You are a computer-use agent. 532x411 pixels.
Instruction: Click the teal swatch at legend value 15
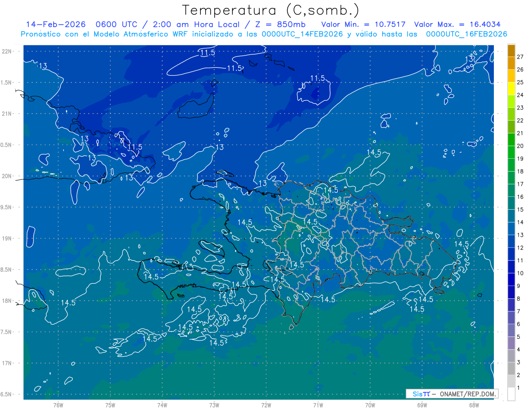[511, 204]
